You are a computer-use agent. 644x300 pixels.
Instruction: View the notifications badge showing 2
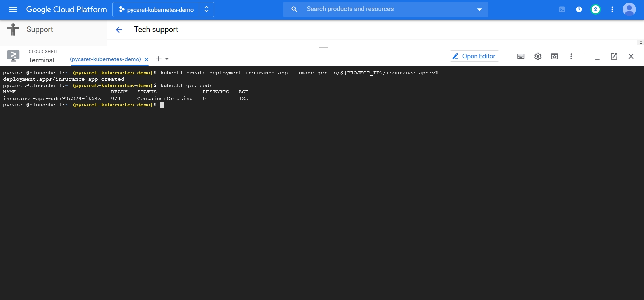tap(595, 9)
